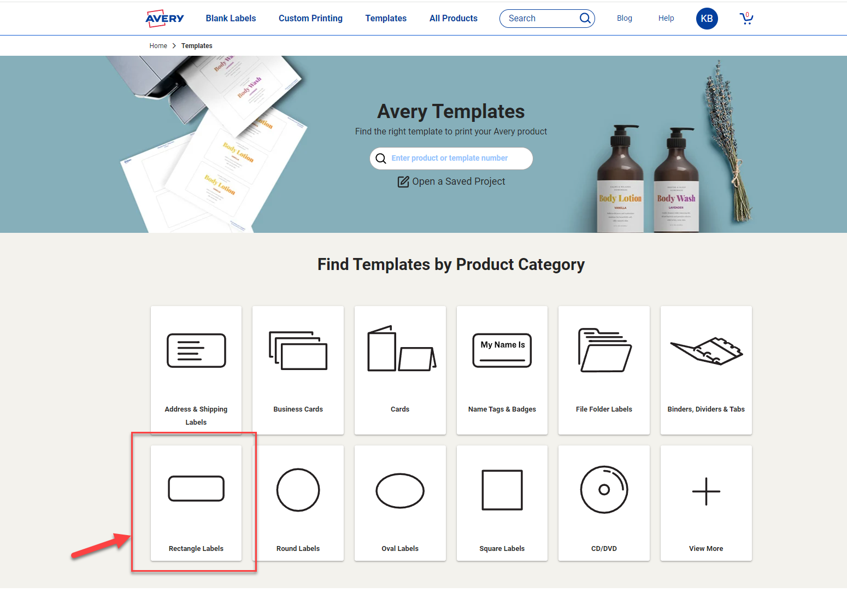Screen dimensions: 847x616
Task: Click the Name Tags & Badges caption
Action: (x=502, y=409)
